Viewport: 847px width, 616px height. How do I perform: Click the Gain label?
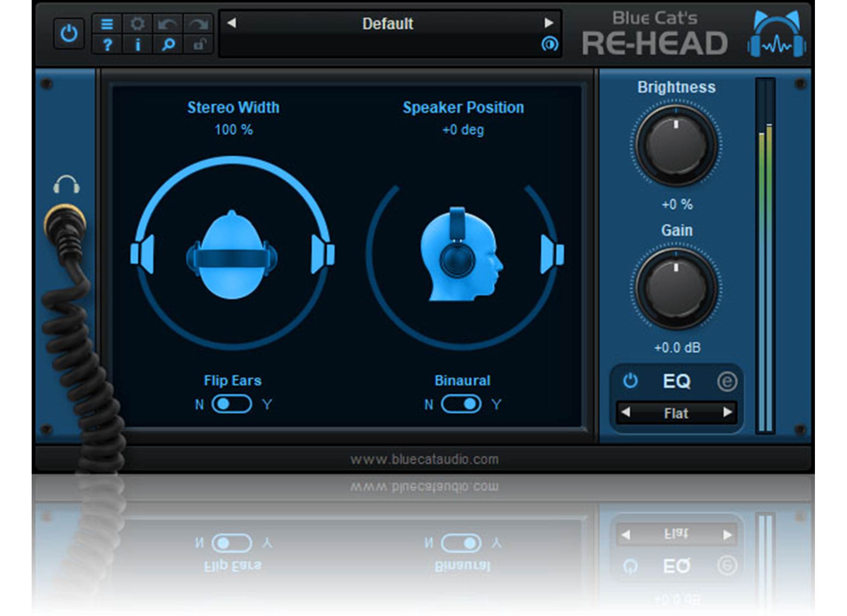(677, 231)
